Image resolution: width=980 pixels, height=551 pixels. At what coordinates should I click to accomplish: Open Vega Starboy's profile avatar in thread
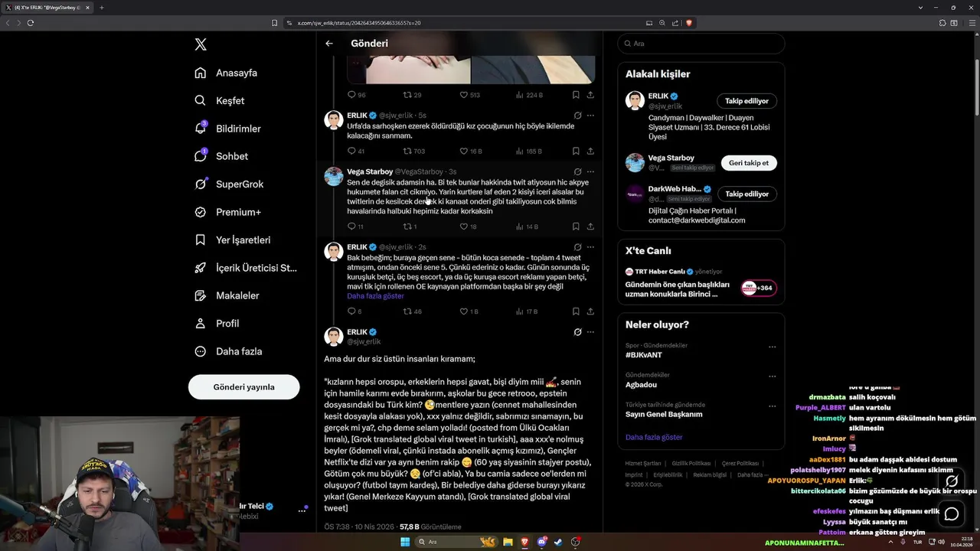pos(333,177)
